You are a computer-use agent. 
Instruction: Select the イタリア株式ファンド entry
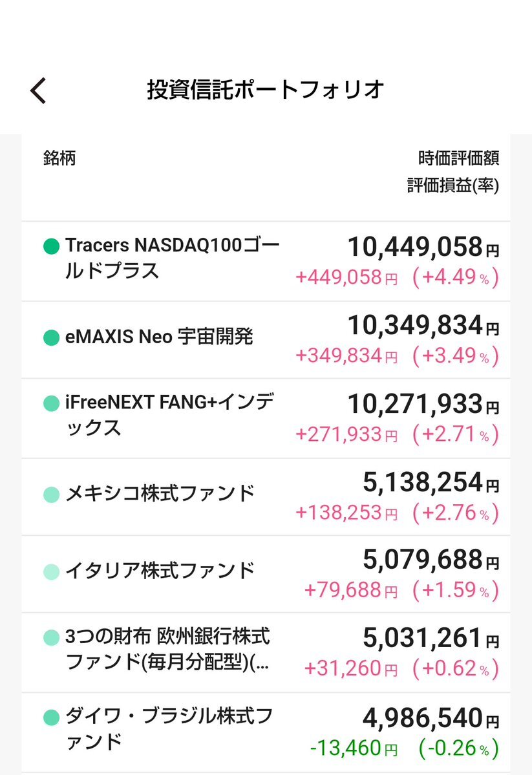[x=160, y=571]
